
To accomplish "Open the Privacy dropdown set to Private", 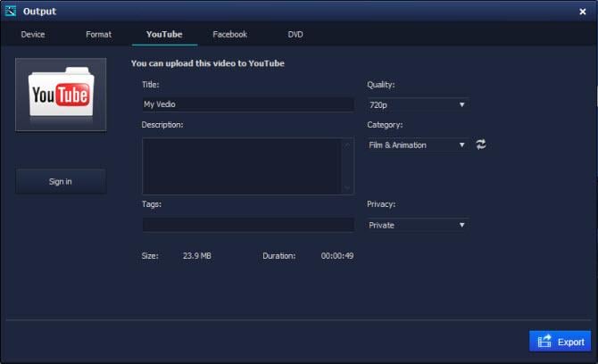I will (x=418, y=225).
